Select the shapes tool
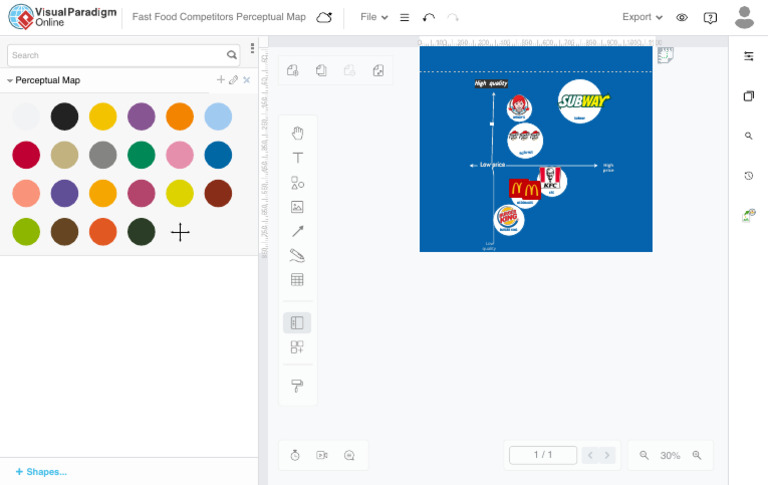768x485 pixels. coord(297,183)
